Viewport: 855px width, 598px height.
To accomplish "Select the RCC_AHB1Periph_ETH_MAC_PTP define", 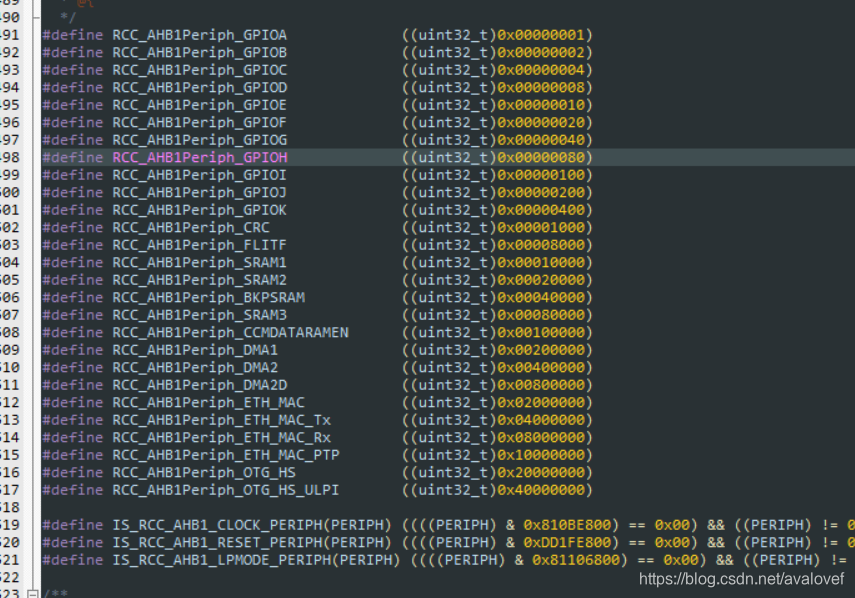I will (x=226, y=455).
